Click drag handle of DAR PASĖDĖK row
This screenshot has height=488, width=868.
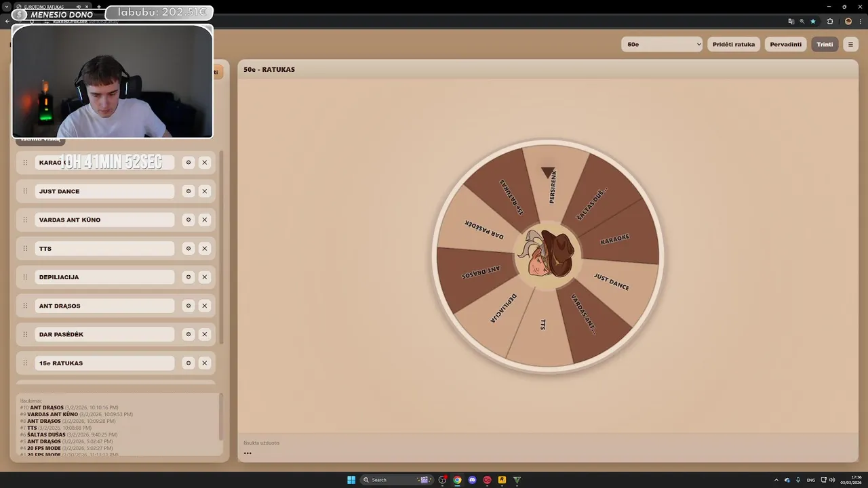pyautogui.click(x=25, y=334)
